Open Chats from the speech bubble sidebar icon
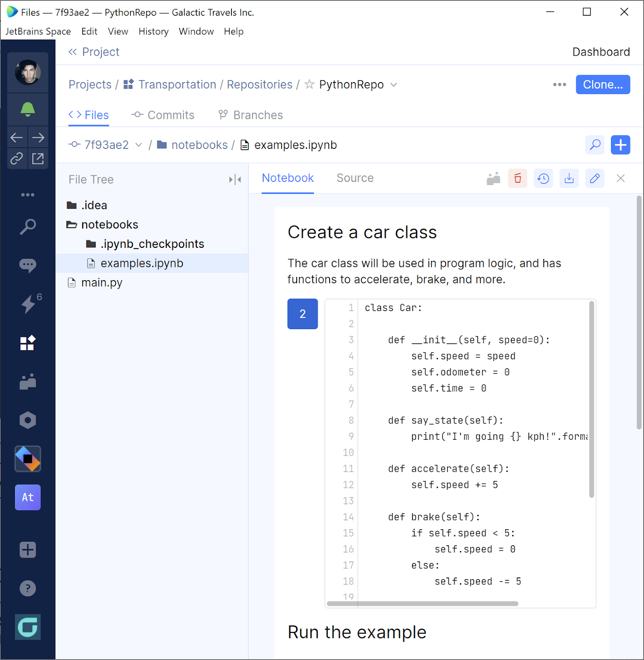This screenshot has height=660, width=644. point(28,265)
